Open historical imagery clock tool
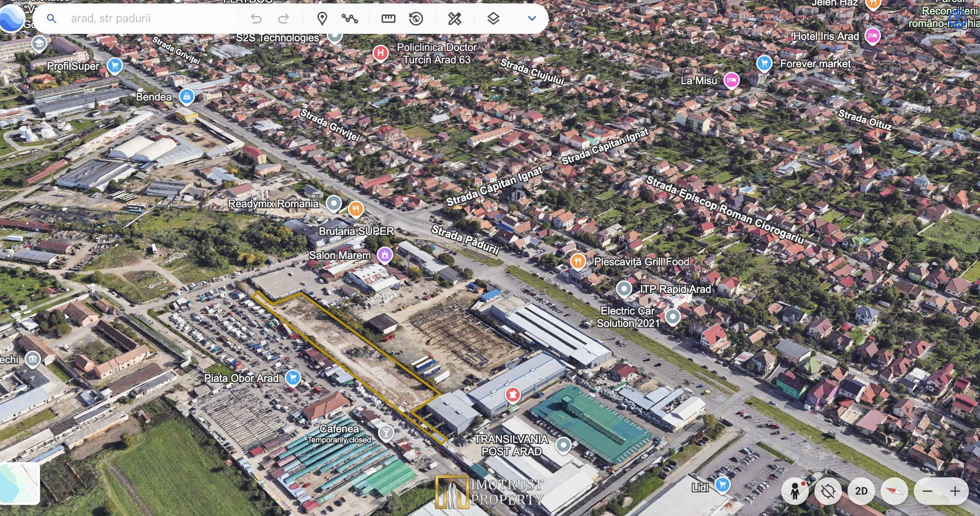 (416, 19)
